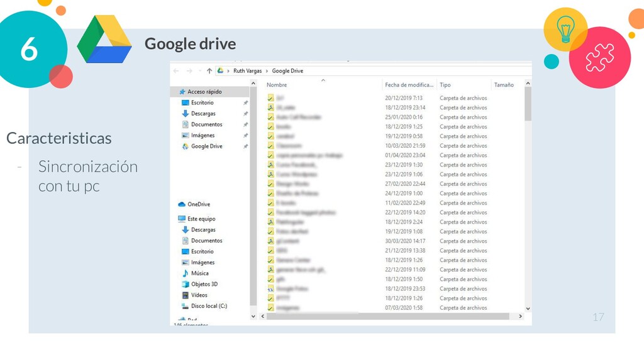Click horizontal scroll left arrow

263,317
